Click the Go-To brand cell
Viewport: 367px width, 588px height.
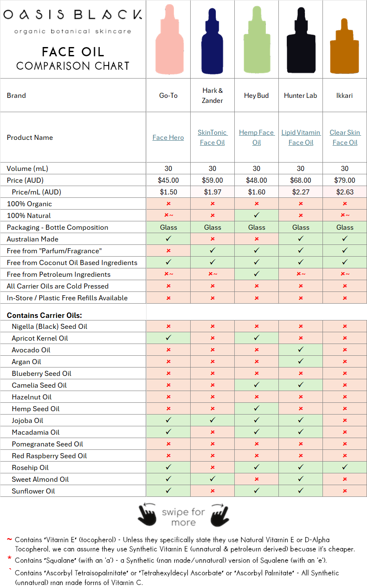(168, 95)
